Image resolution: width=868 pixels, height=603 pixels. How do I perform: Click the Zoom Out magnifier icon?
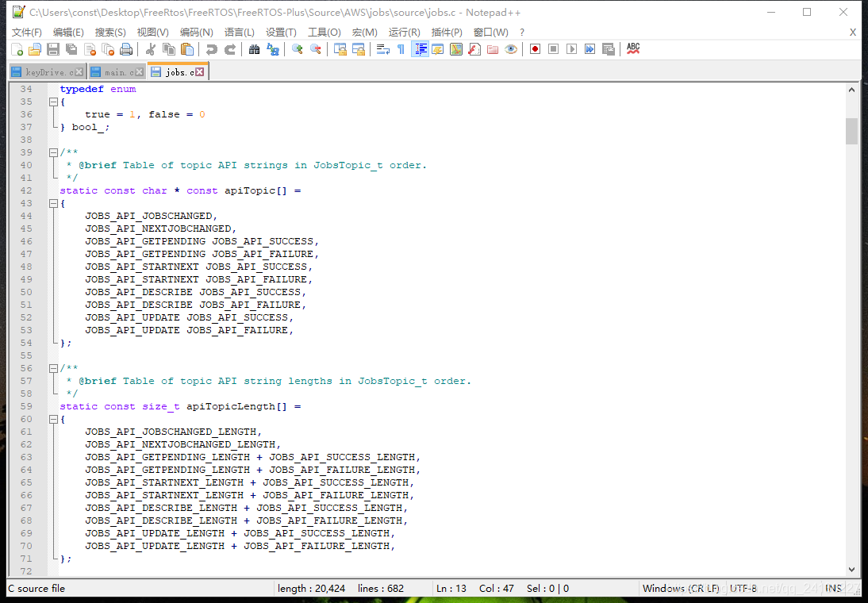[316, 49]
